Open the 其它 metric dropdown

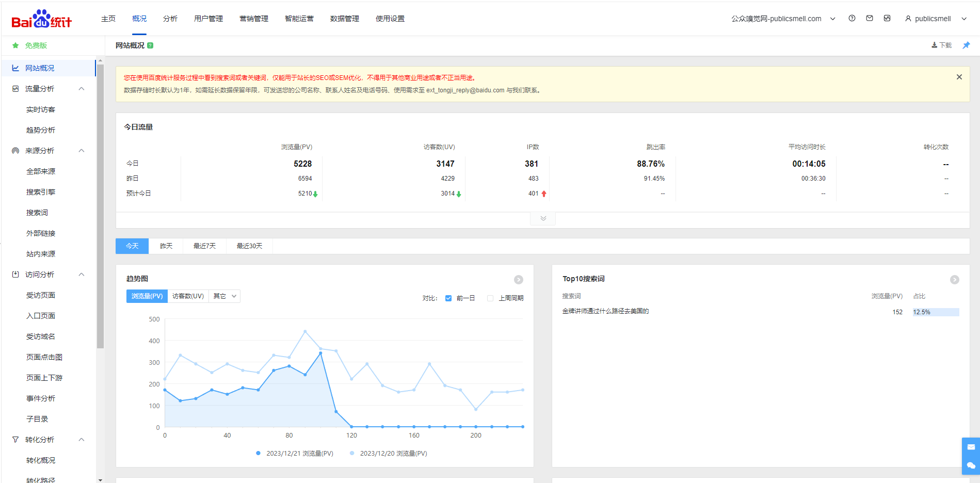coord(224,296)
